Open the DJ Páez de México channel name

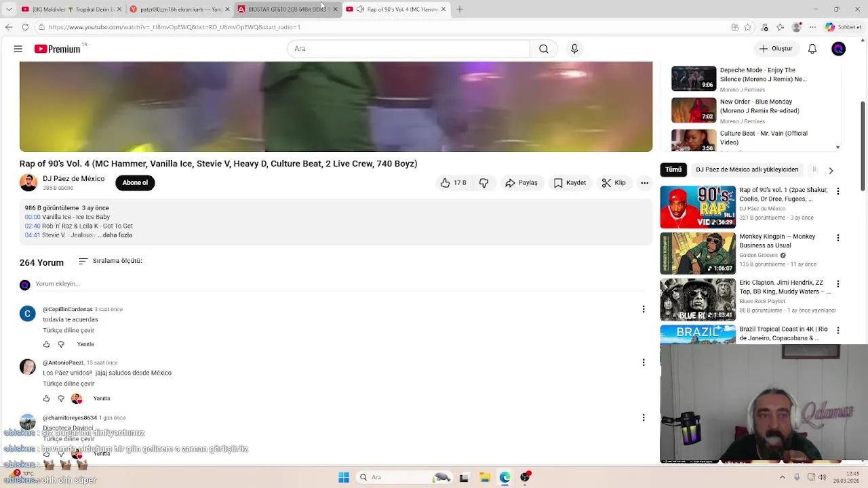pos(73,179)
